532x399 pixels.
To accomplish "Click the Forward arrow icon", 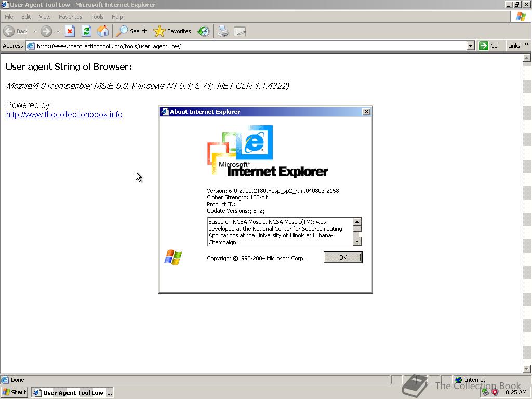I will [46, 31].
